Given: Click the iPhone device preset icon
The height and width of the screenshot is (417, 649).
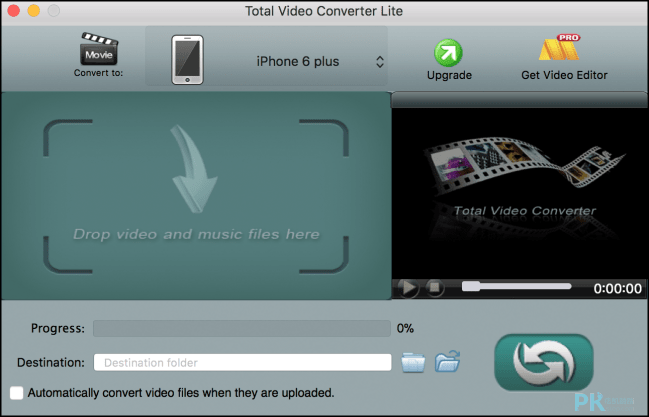Looking at the screenshot, I should click(x=187, y=60).
